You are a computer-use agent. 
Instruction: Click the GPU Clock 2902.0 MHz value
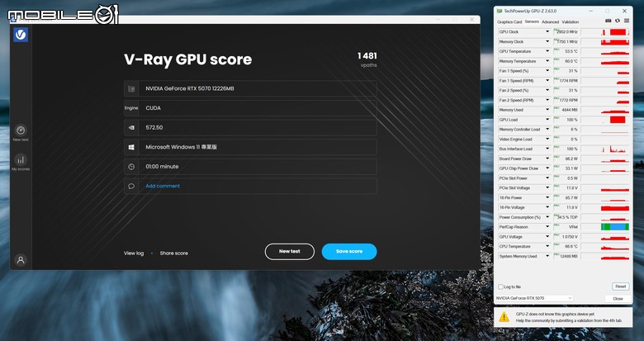tap(566, 31)
